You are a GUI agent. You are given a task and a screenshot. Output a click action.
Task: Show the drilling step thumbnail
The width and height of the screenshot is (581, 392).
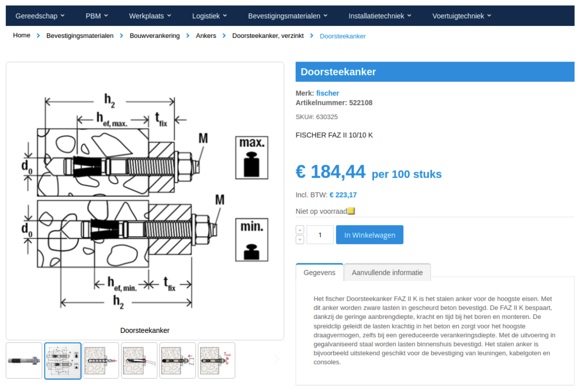pyautogui.click(x=101, y=361)
